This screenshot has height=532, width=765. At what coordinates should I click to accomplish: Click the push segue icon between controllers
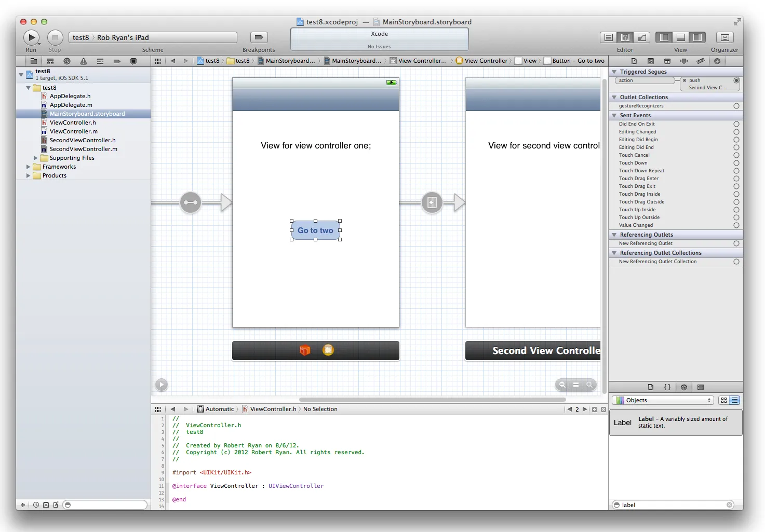click(432, 202)
